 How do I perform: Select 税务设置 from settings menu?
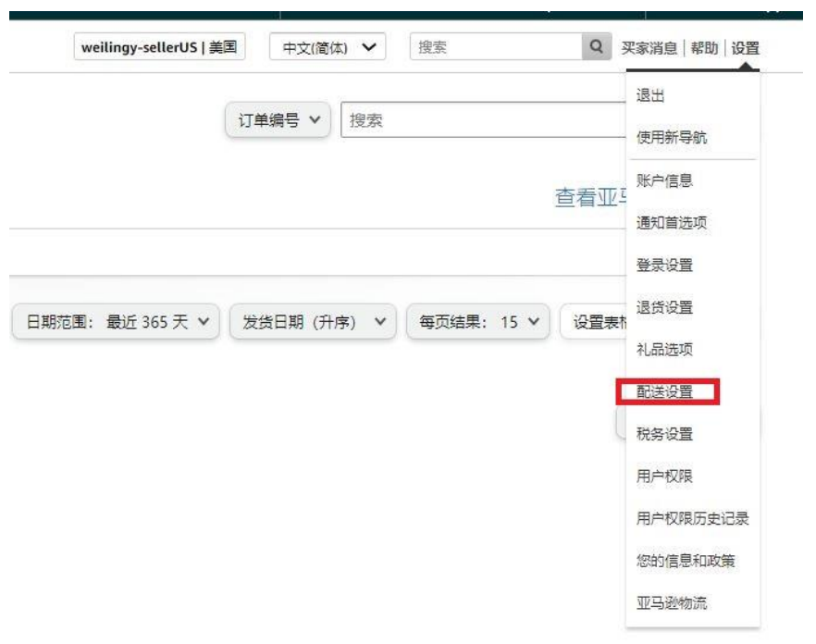coord(664,434)
